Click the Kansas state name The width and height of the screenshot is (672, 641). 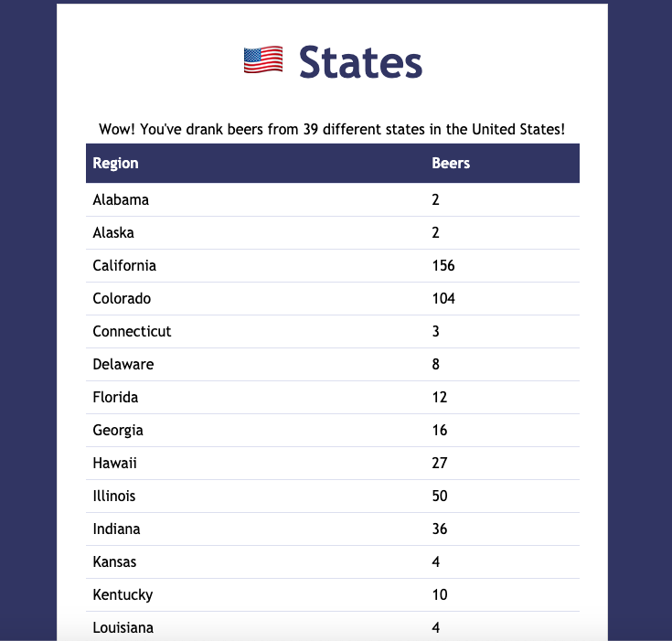pyautogui.click(x=114, y=562)
